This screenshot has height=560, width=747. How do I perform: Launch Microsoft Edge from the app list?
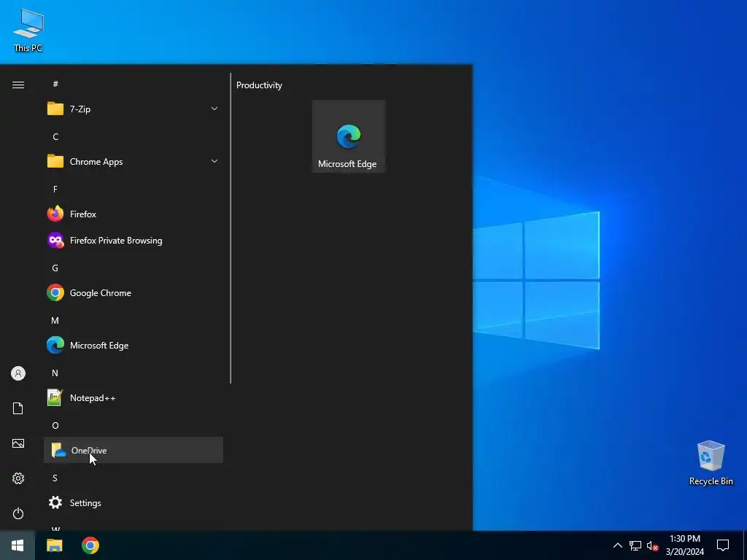[x=133, y=345]
